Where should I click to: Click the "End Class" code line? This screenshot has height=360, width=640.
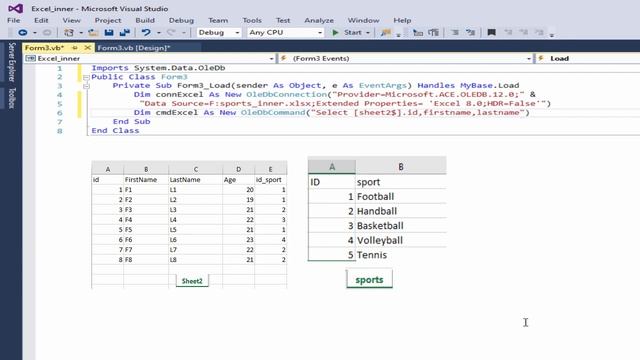coord(115,131)
